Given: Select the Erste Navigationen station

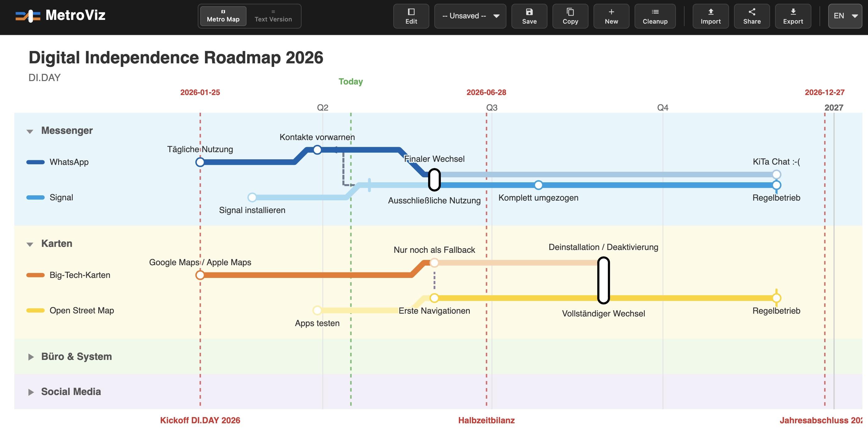Looking at the screenshot, I should tap(434, 298).
